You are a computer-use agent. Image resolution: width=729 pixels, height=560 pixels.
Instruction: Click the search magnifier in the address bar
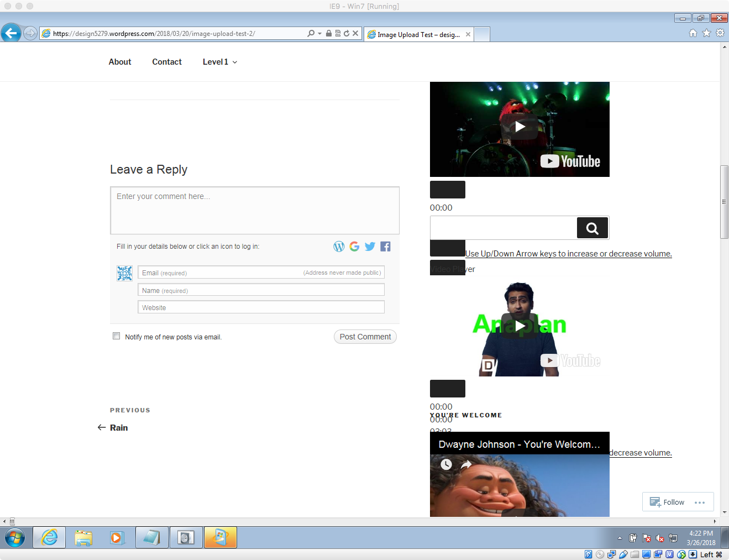tap(311, 33)
